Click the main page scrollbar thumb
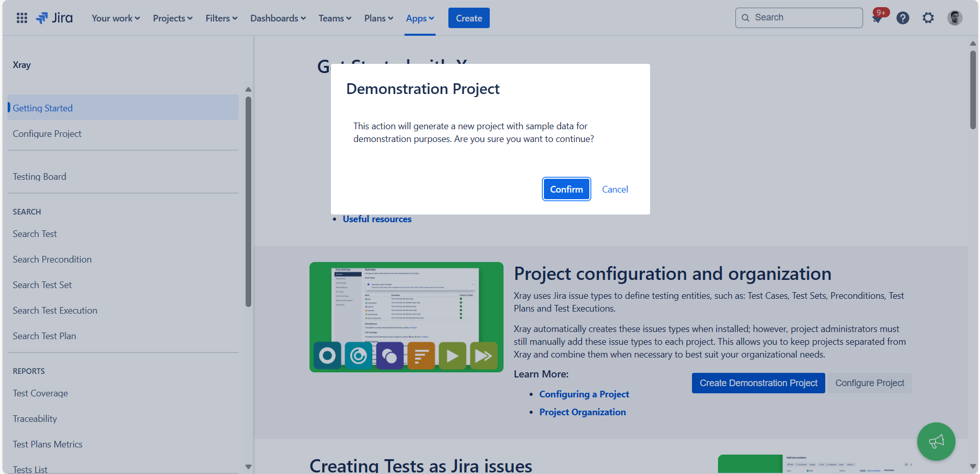The width and height of the screenshot is (980, 474). [973, 89]
